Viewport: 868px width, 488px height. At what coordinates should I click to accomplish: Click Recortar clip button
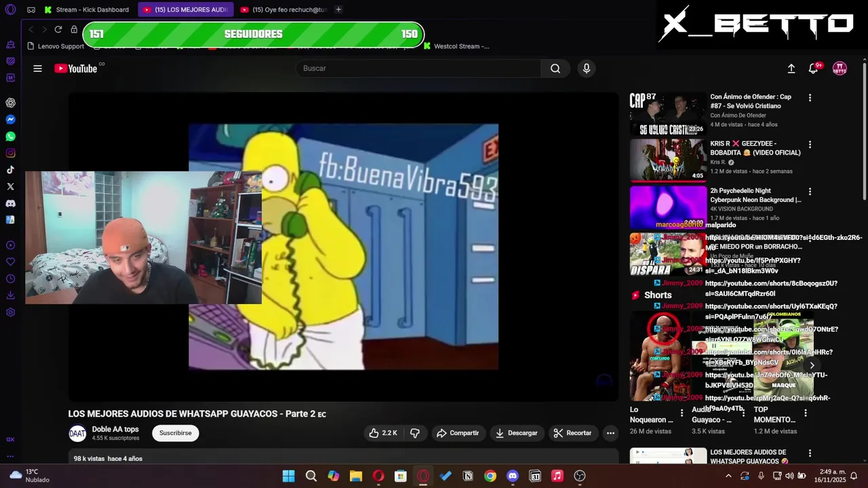click(572, 433)
